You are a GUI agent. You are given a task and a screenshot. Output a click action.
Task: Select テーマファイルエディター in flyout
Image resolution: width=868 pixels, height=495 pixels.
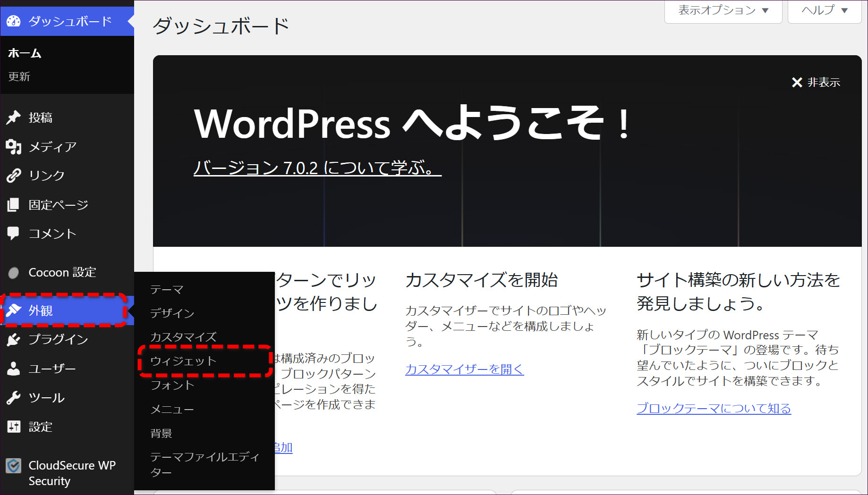click(204, 465)
